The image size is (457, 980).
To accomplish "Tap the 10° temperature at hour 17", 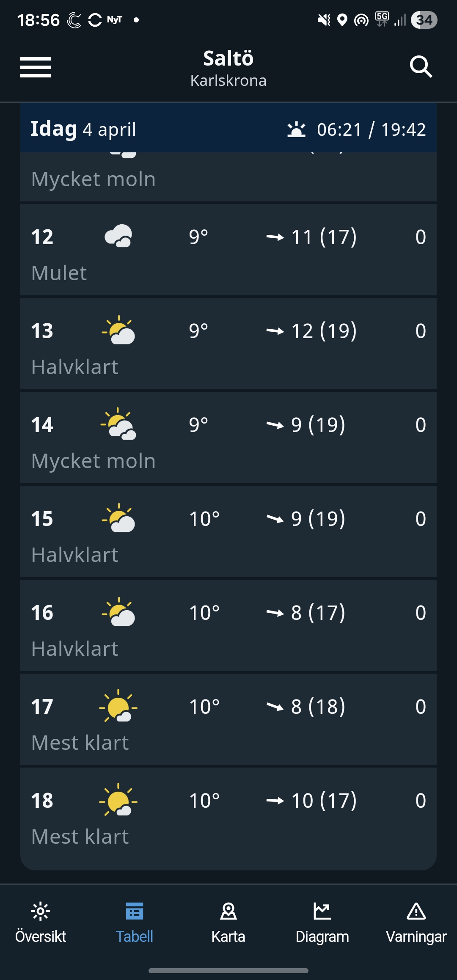I will coord(204,707).
